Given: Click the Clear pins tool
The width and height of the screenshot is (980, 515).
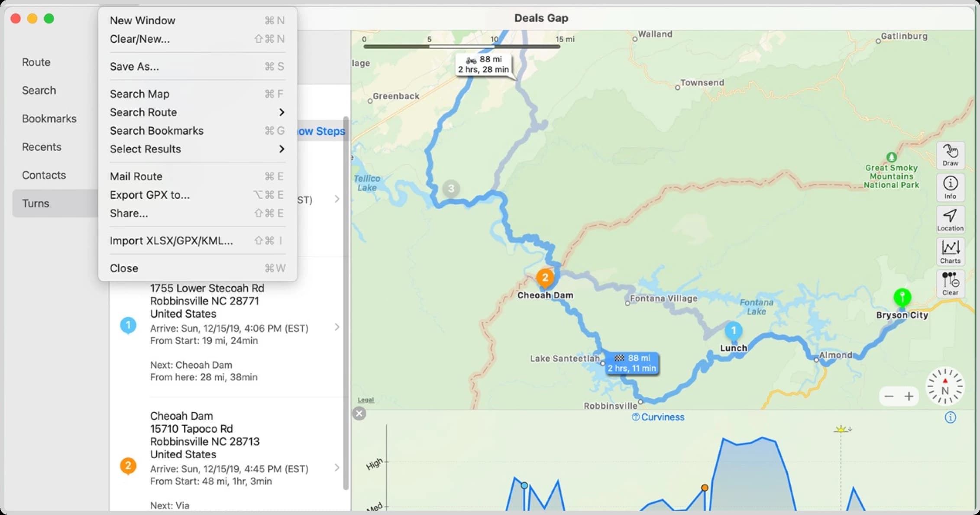Looking at the screenshot, I should pos(950,284).
